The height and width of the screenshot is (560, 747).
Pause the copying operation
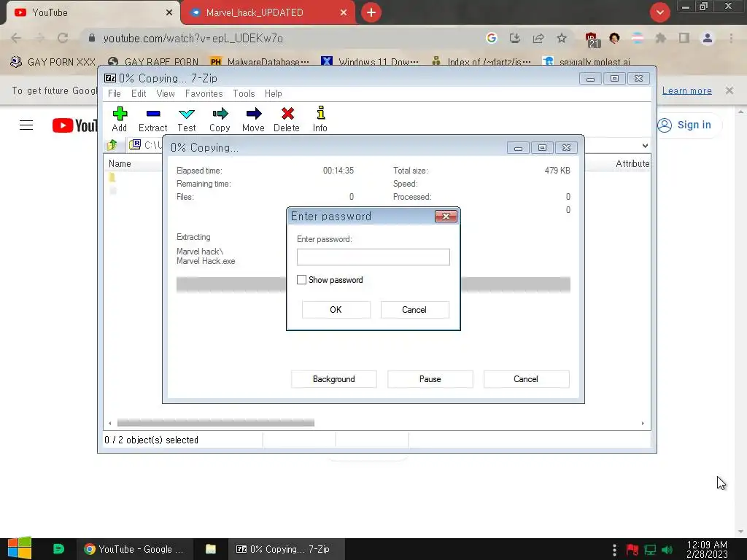pyautogui.click(x=430, y=379)
